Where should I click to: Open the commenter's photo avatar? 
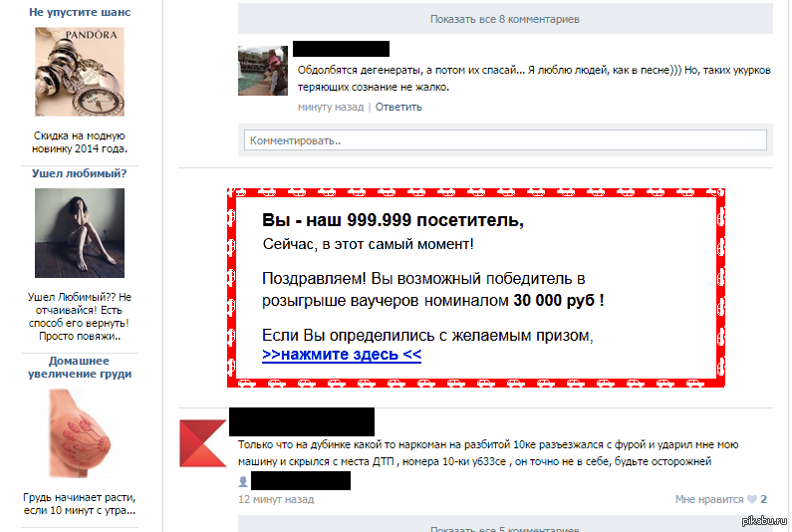(x=263, y=71)
